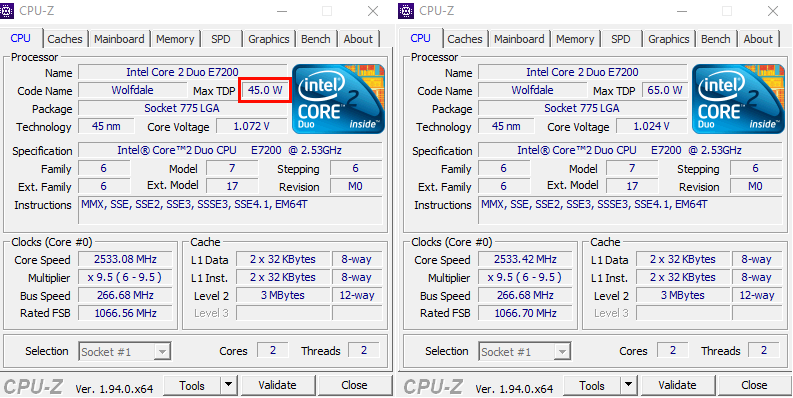
Task: Click the CPU-Z app icon in left window title bar
Action: click(7, 10)
